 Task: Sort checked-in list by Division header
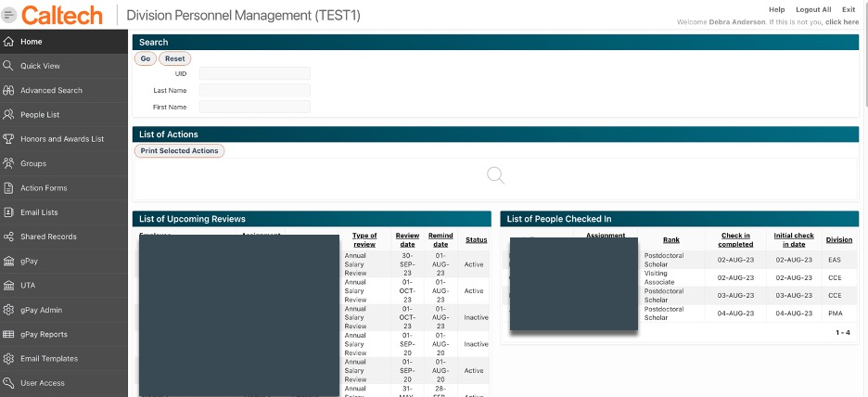(x=838, y=239)
